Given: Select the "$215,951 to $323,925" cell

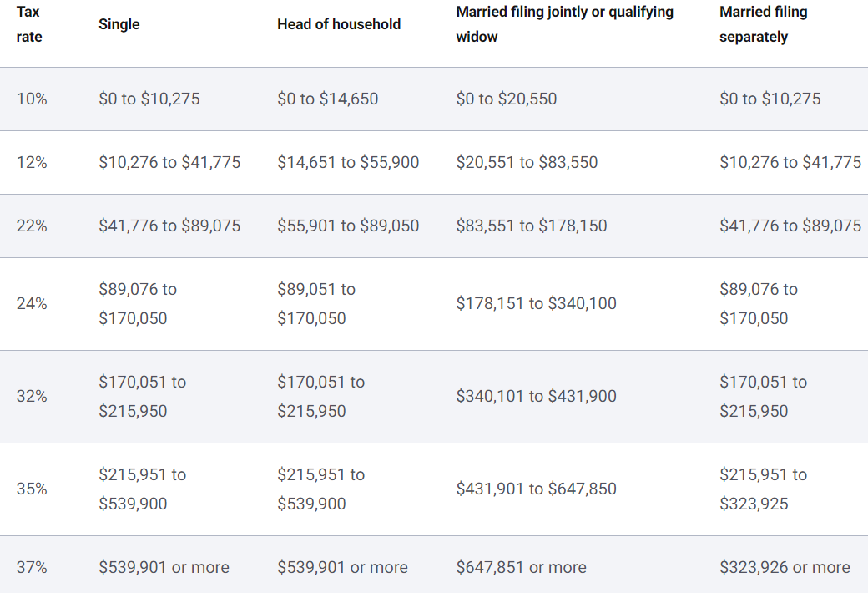Looking at the screenshot, I should click(763, 489).
